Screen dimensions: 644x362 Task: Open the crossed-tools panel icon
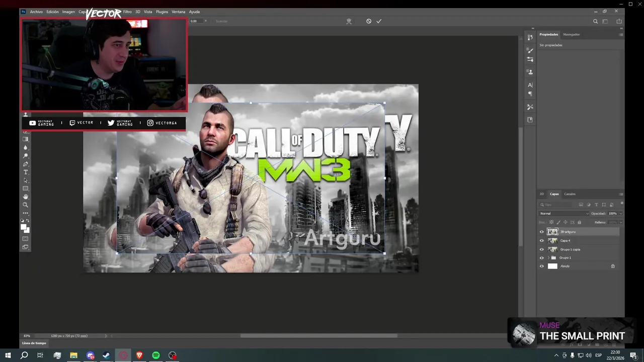click(530, 107)
